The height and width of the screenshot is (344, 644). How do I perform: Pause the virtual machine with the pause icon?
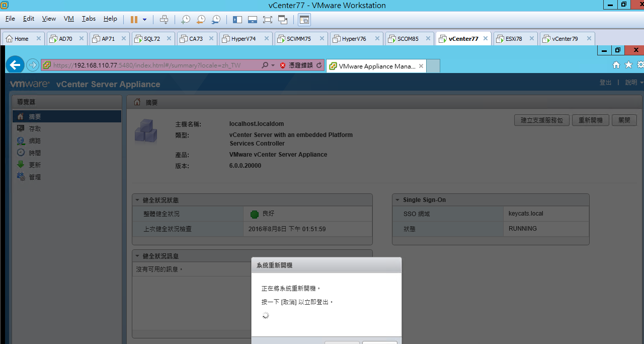pyautogui.click(x=134, y=19)
